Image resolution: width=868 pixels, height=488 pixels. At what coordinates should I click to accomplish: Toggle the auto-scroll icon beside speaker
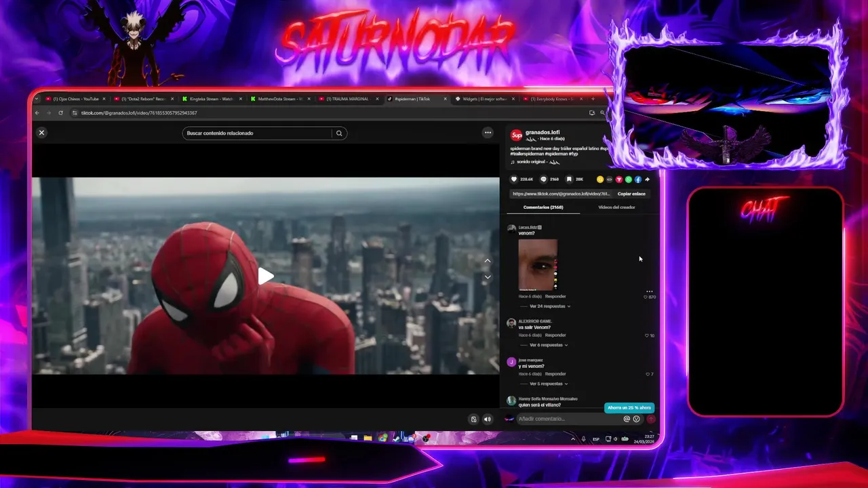474,419
